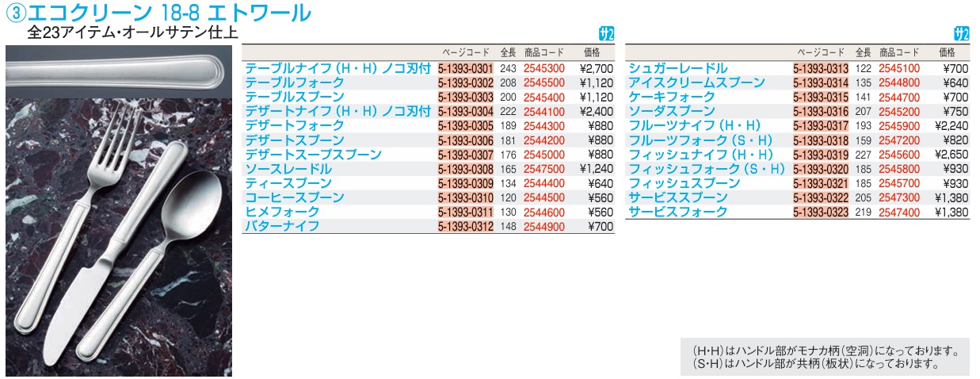The height and width of the screenshot is (379, 980).
Task: Select the デザートスプーン product name
Action: click(x=295, y=140)
